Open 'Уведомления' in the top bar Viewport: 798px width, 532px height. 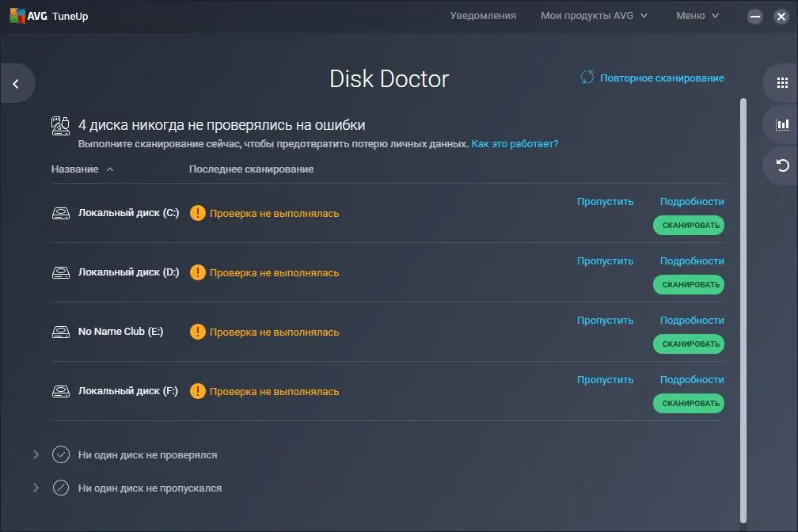[x=483, y=16]
